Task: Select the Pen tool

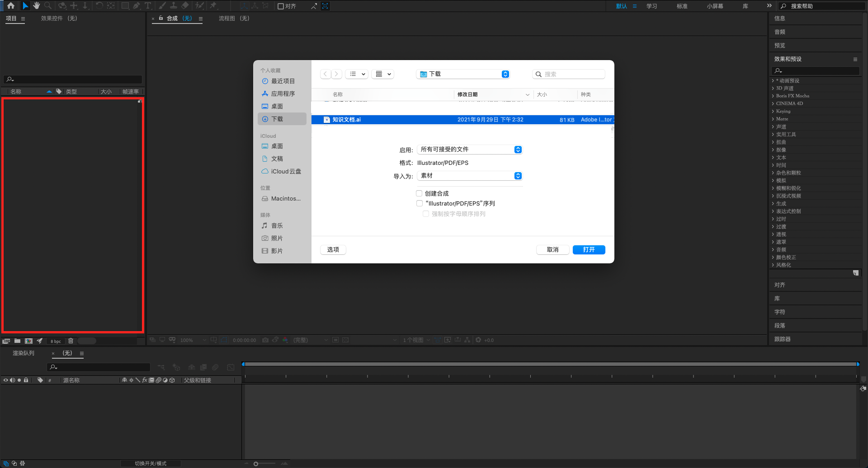Action: pyautogui.click(x=137, y=6)
